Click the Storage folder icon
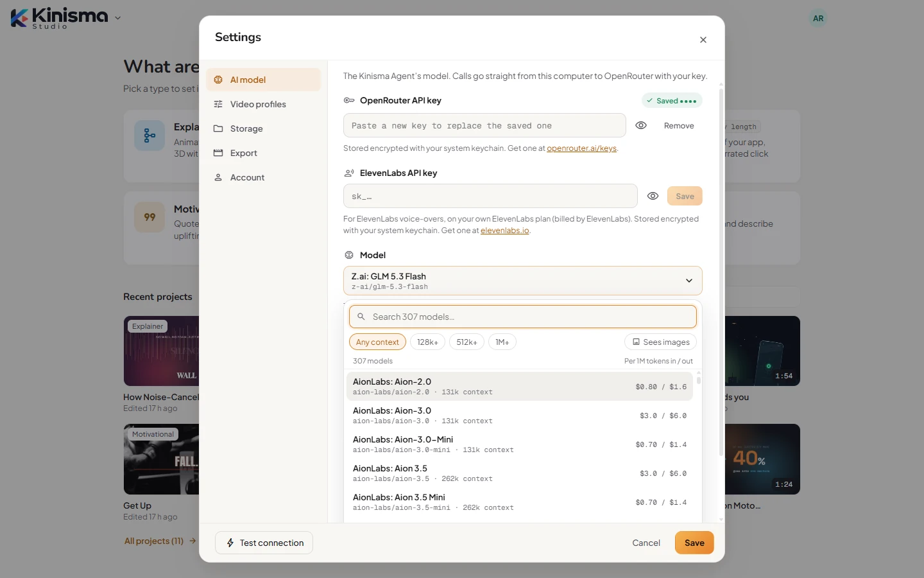Viewport: 924px width, 578px height. pyautogui.click(x=218, y=128)
